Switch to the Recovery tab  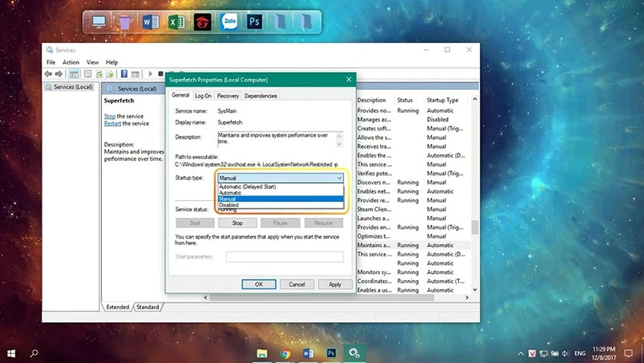tap(228, 96)
